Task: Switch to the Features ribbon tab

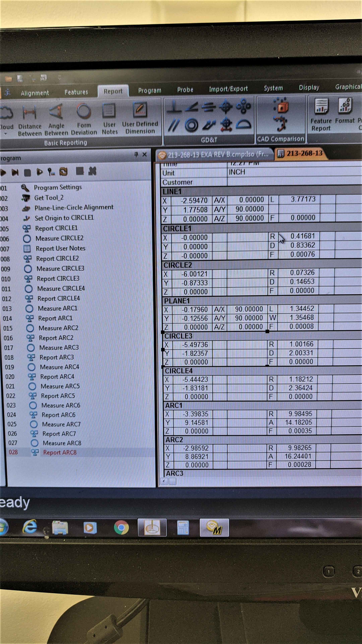Action: pos(76,92)
